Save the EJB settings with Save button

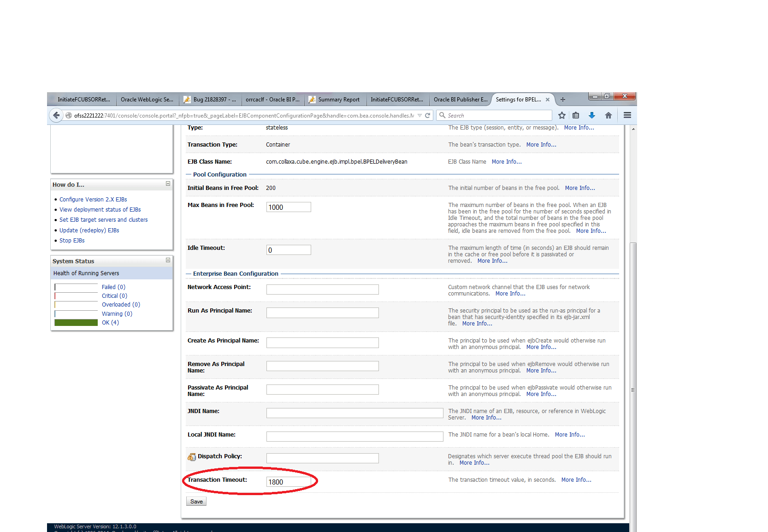196,502
